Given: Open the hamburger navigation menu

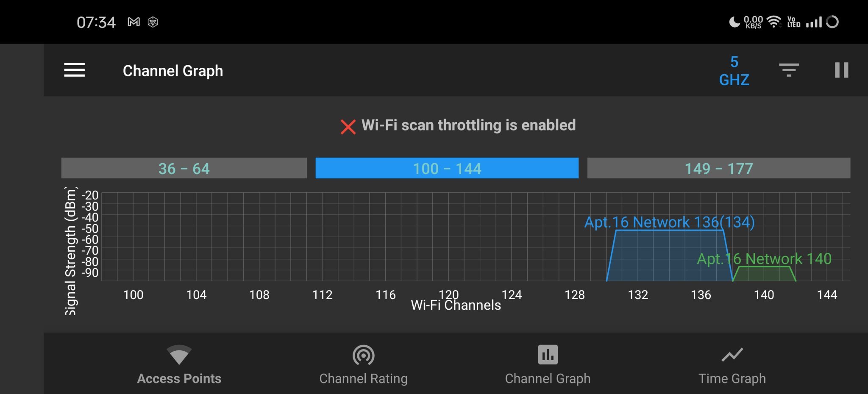Looking at the screenshot, I should [75, 70].
